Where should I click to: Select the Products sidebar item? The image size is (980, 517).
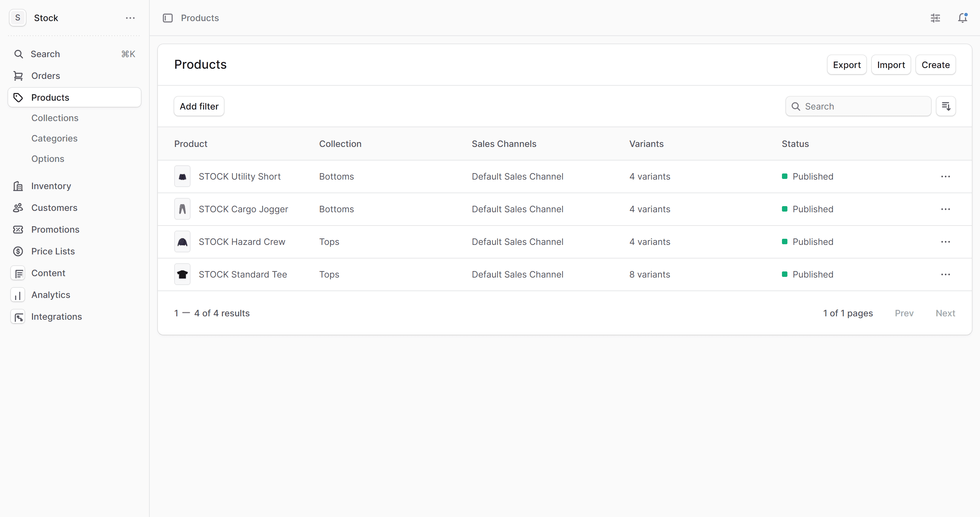point(75,97)
